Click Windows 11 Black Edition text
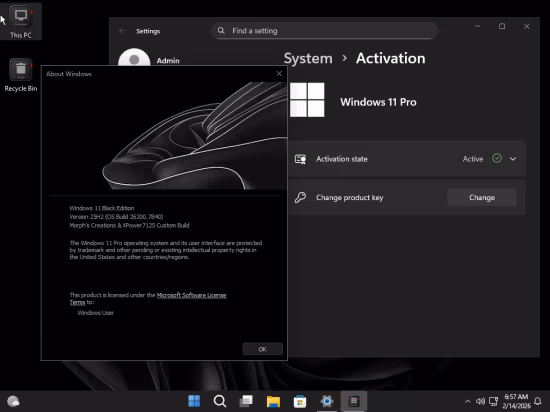The height and width of the screenshot is (412, 550). 102,208
